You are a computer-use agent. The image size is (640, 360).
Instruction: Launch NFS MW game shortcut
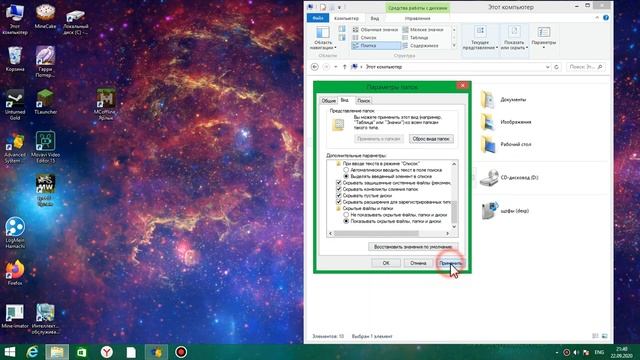click(45, 191)
